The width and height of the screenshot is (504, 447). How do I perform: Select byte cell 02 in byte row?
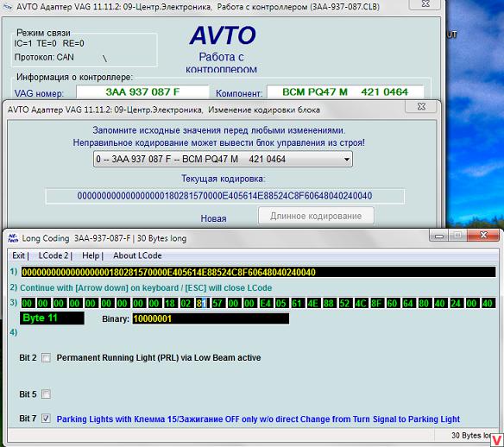coord(186,303)
